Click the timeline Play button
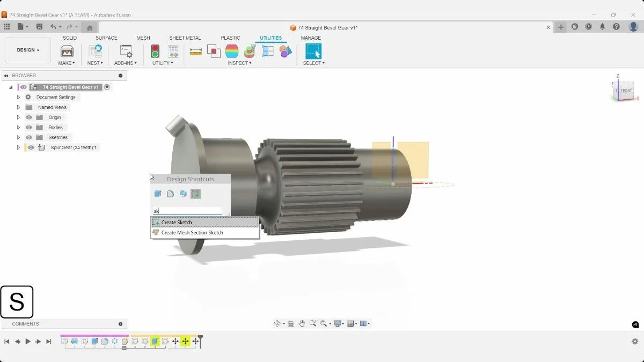 coord(28,342)
